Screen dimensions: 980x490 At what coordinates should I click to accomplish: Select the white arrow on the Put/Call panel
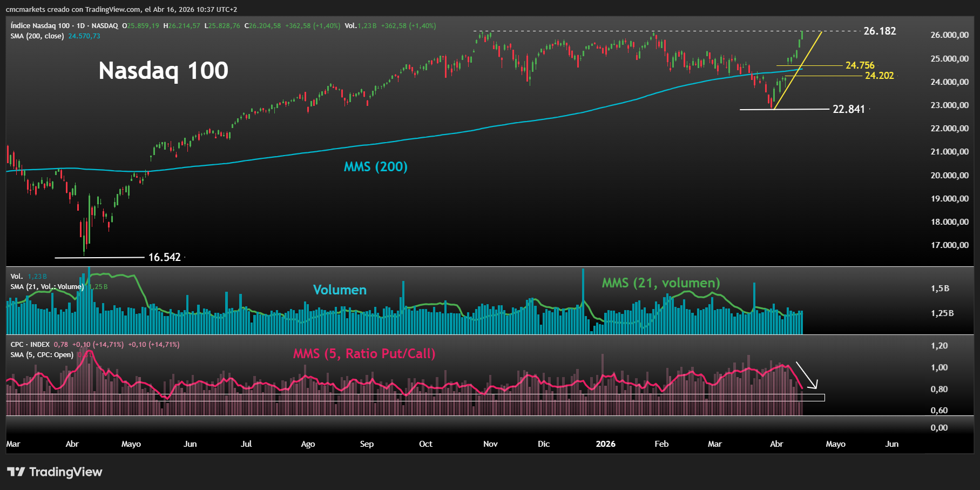pos(807,375)
